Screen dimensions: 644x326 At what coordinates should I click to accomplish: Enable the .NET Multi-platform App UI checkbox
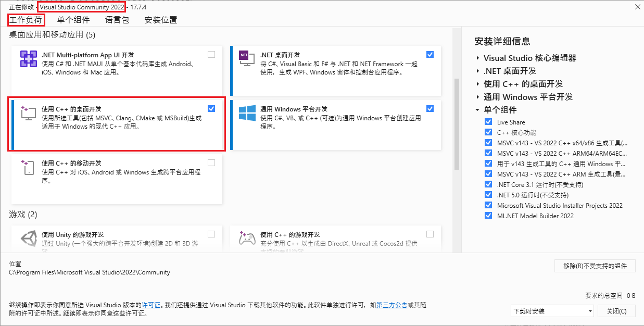[211, 54]
